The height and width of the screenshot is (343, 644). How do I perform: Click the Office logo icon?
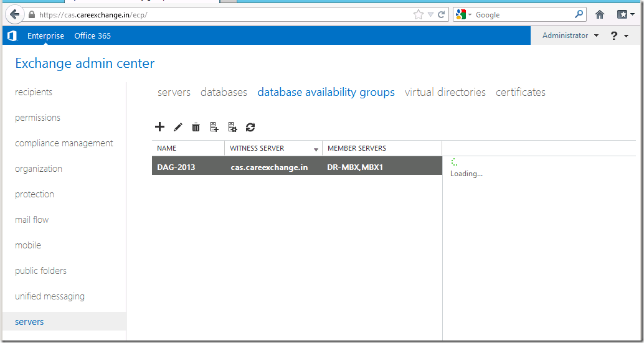pyautogui.click(x=12, y=36)
